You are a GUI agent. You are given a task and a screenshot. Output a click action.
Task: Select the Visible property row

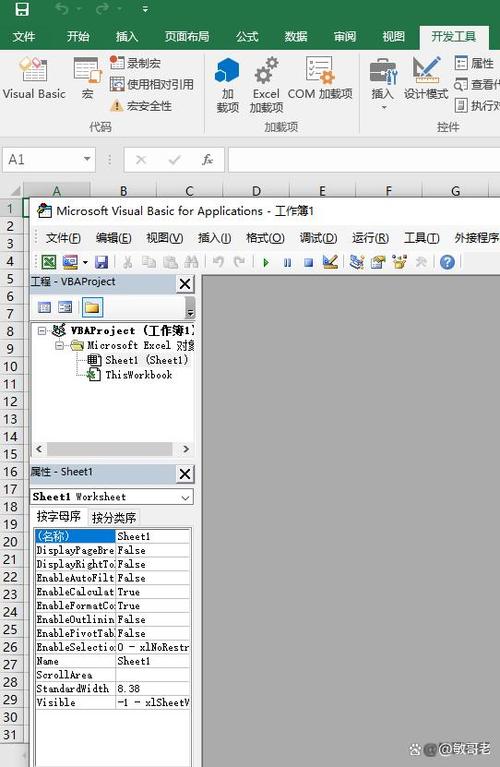point(113,702)
